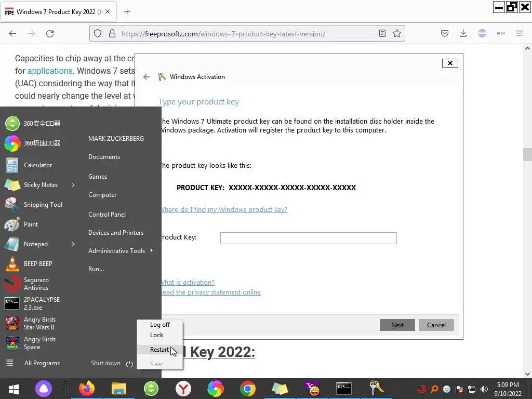Select Restart in the power menu

(x=159, y=350)
